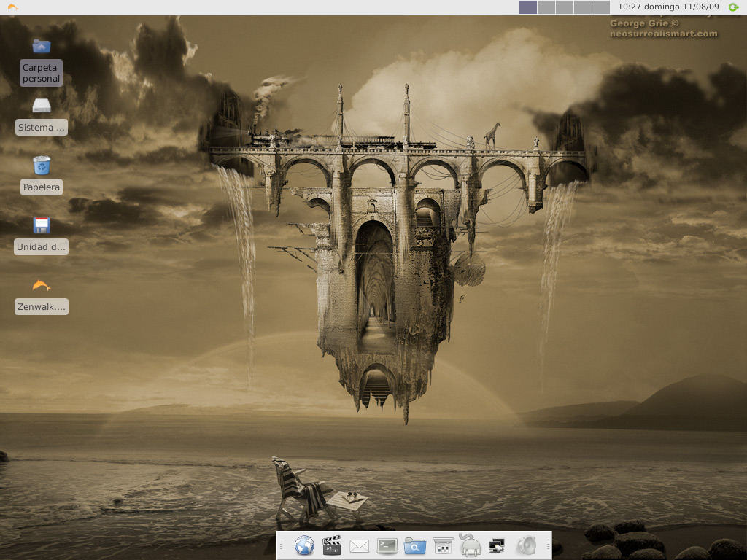The height and width of the screenshot is (560, 747).
Task: Open the settings manager control panel icon
Action: coord(443,545)
